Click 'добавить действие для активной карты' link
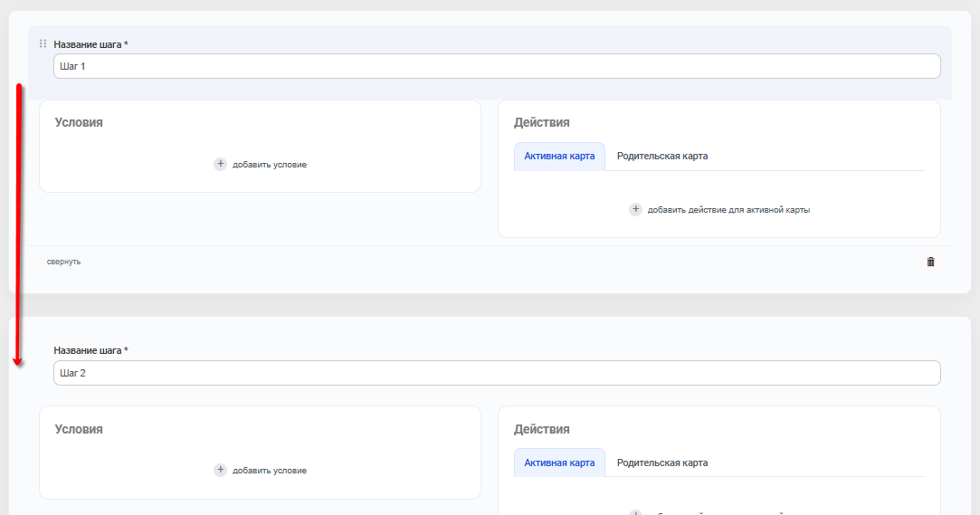 click(728, 210)
